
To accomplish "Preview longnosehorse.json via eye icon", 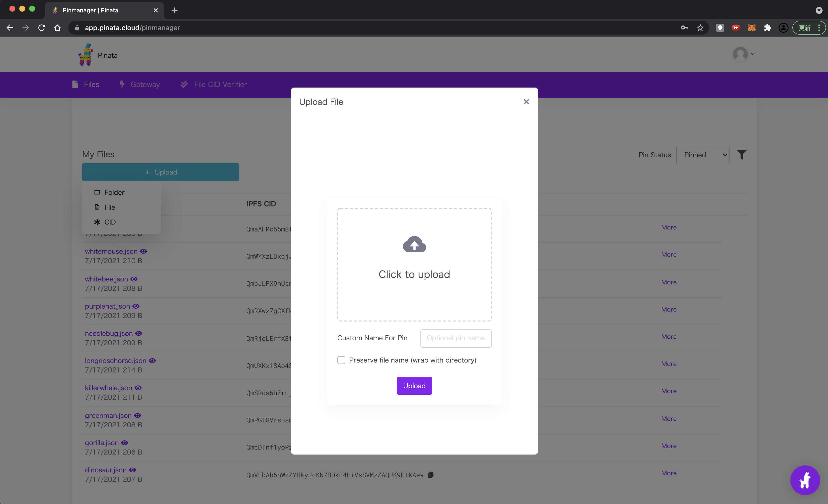I will tap(152, 361).
